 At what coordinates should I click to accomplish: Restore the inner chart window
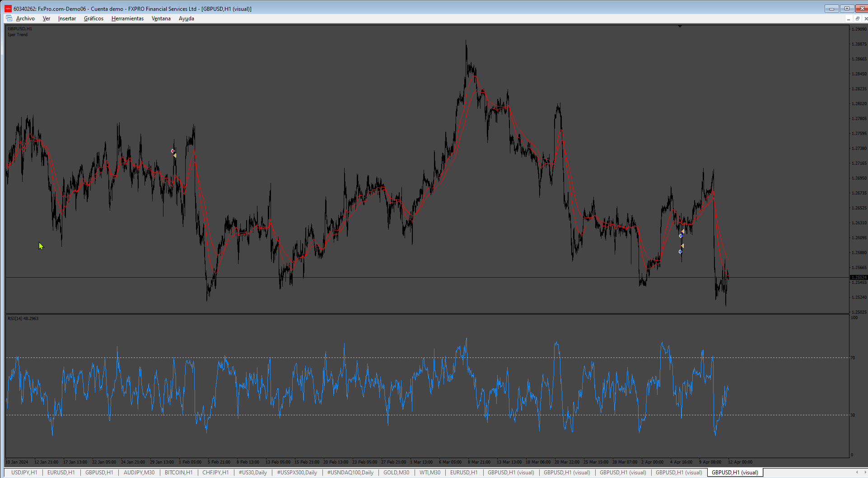(x=857, y=19)
